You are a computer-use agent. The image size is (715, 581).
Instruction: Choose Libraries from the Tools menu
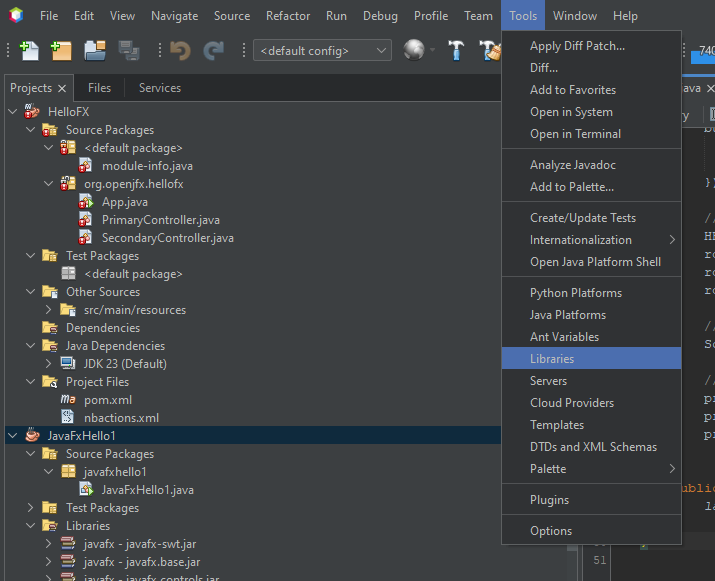pos(591,358)
